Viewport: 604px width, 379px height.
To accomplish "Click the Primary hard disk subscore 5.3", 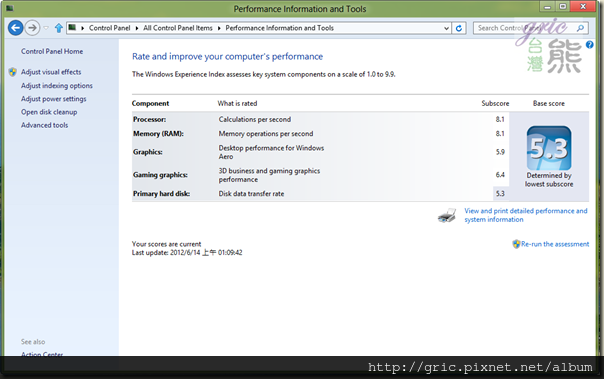I will [500, 194].
